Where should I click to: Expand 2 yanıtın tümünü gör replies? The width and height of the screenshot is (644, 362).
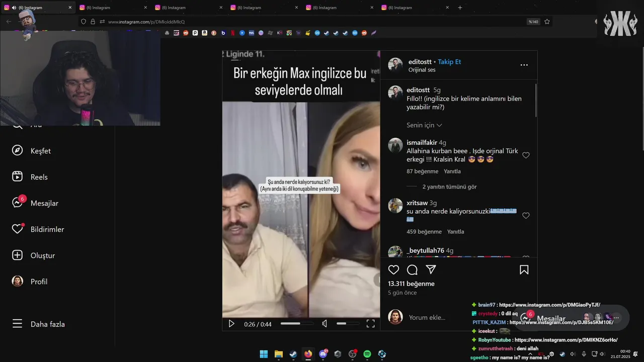click(x=449, y=187)
